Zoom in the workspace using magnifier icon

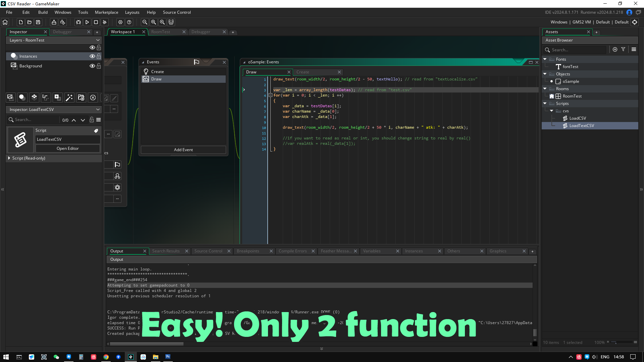click(x=162, y=22)
